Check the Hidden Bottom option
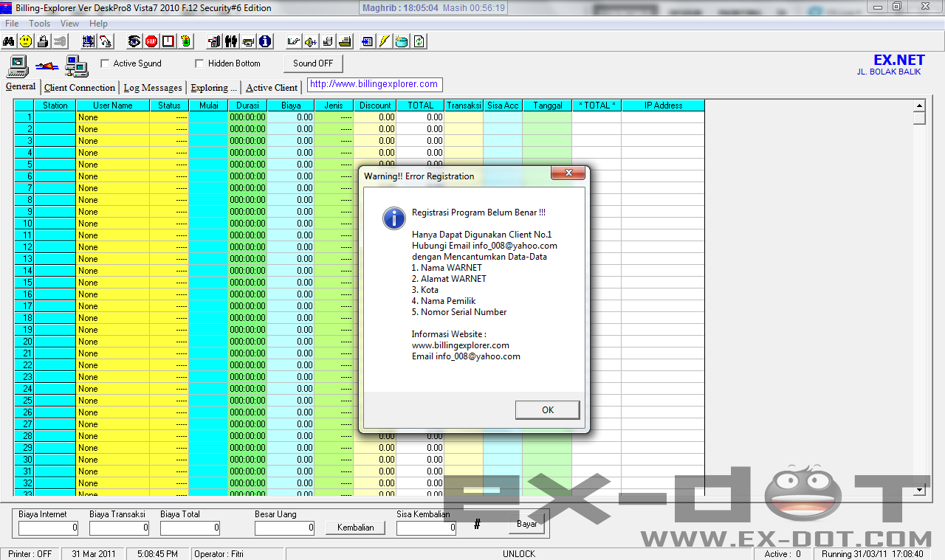The width and height of the screenshot is (945, 560). click(198, 63)
